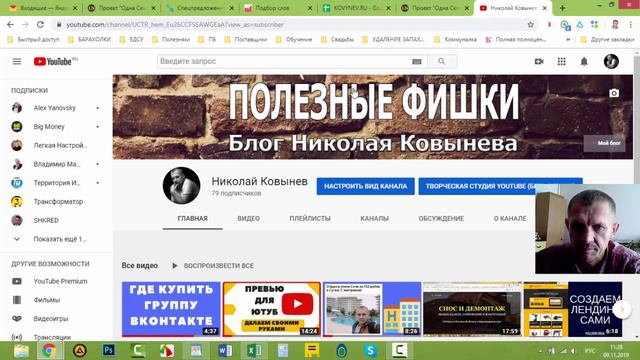This screenshot has width=640, height=360.
Task: Open Поставщики bookmarks folder
Action: point(246,40)
